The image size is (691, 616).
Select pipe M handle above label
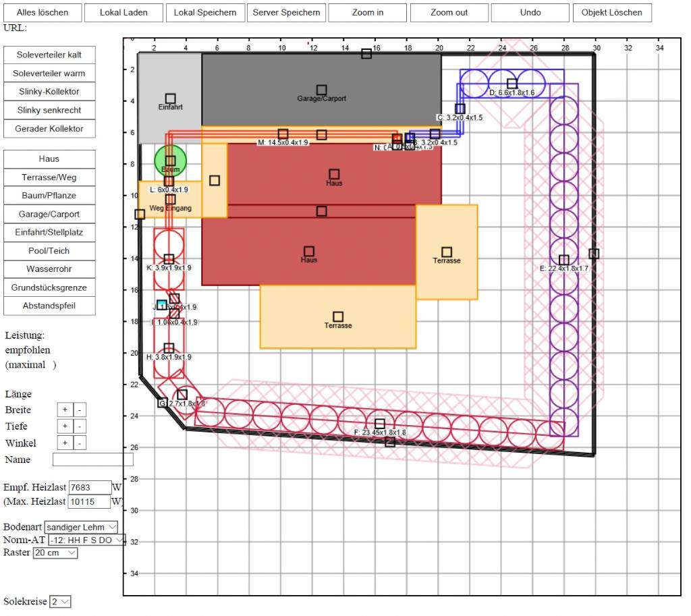(283, 134)
